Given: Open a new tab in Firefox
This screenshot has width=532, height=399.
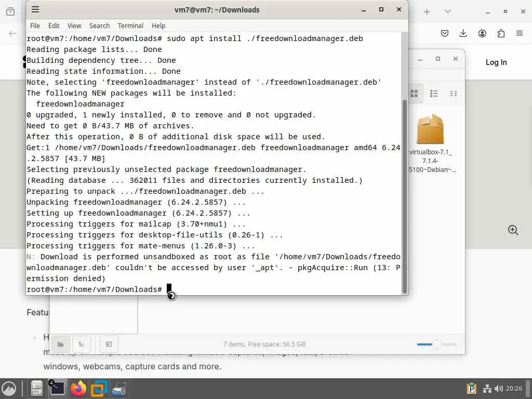Looking at the screenshot, I should point(427,12).
